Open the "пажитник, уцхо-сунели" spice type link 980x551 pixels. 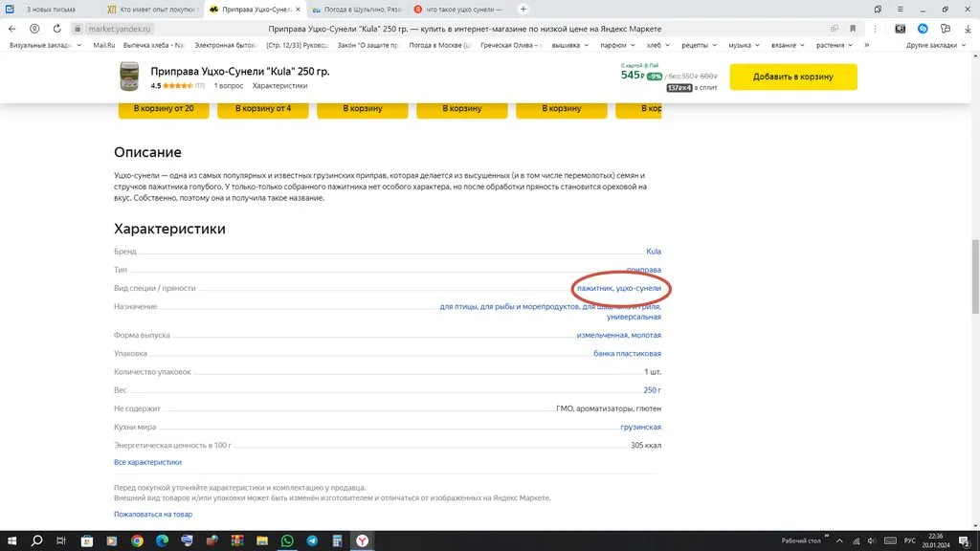click(x=619, y=288)
